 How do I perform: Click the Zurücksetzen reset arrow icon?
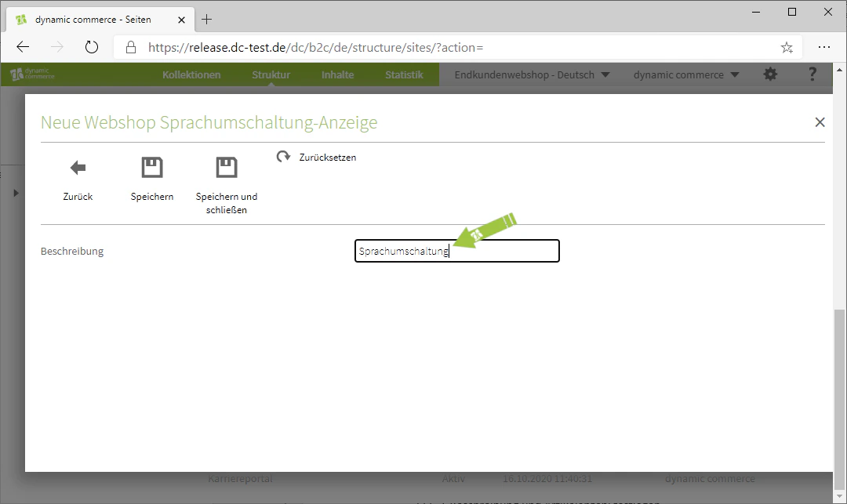(283, 157)
